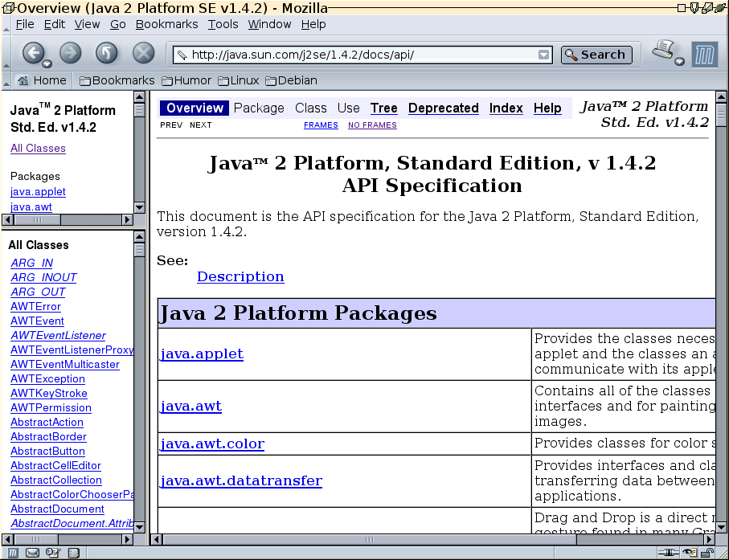Image resolution: width=729 pixels, height=560 pixels.
Task: Click the main page horizontal scrollbar thumb
Action: coord(370,540)
